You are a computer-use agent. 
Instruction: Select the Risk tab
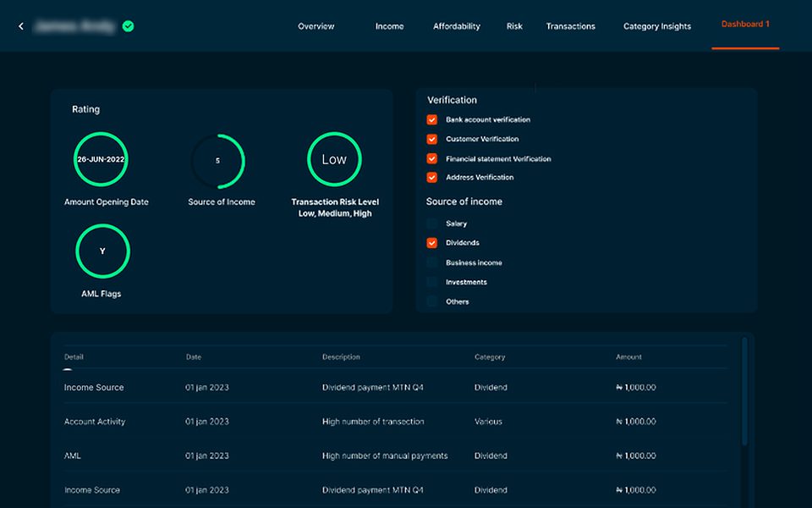point(514,26)
